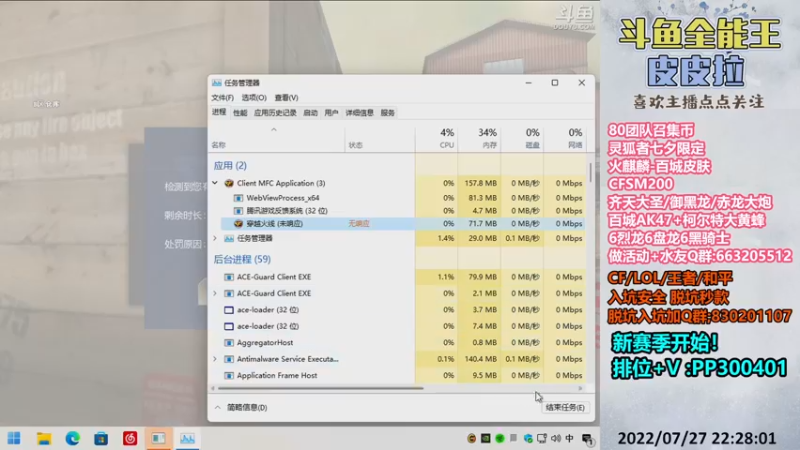Open NetEase Cloud Music taskbar icon
800x450 pixels.
[x=130, y=438]
